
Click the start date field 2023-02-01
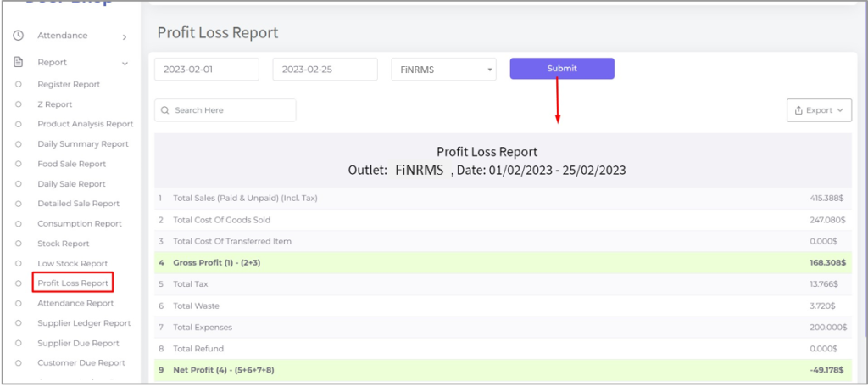206,70
